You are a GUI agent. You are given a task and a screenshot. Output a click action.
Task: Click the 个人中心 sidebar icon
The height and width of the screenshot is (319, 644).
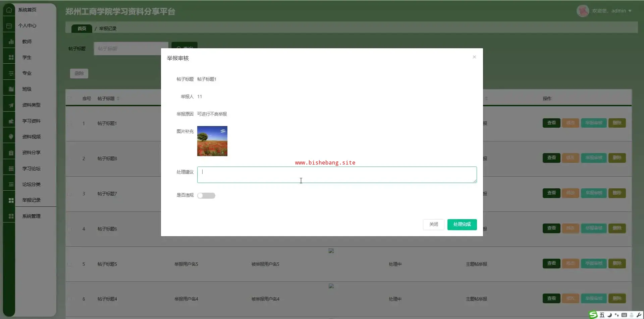click(x=9, y=26)
